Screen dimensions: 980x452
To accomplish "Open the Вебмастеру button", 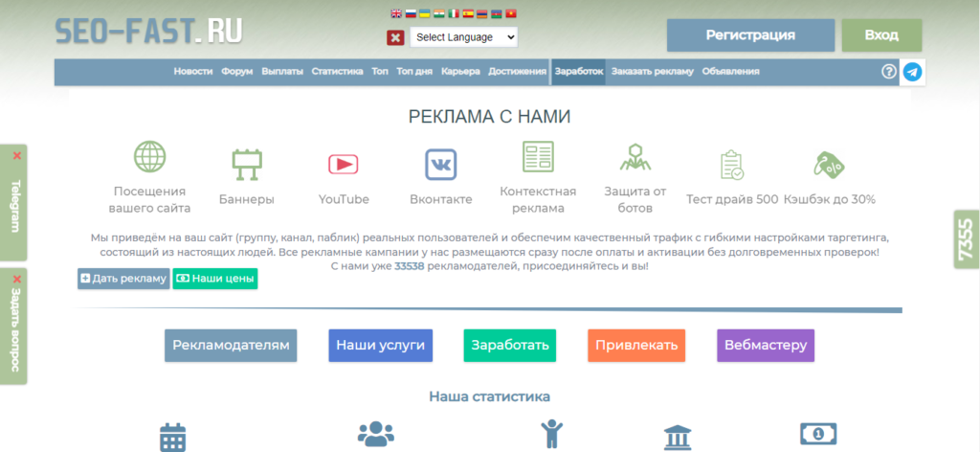I will [766, 346].
